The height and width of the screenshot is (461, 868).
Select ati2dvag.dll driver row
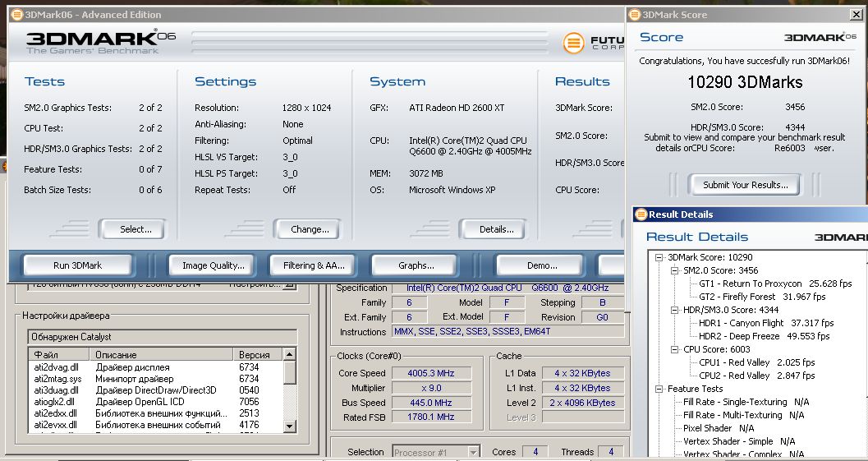pos(155,366)
